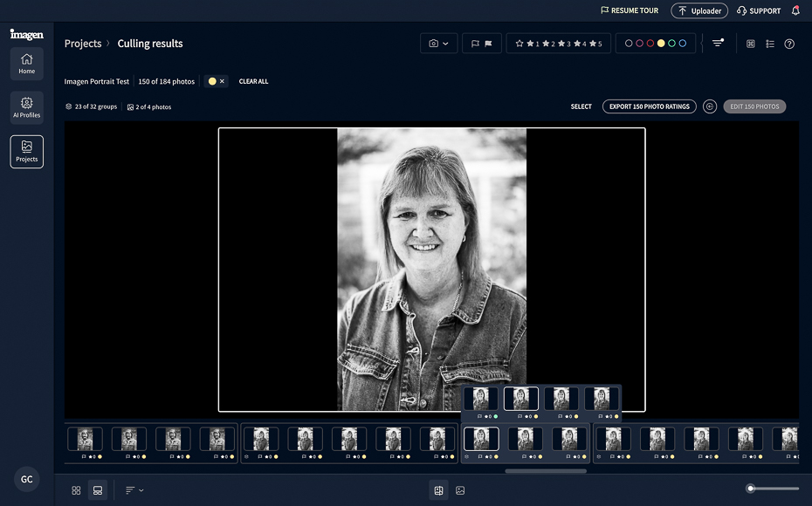Click Export 150 Photo Ratings
Screen dimensions: 812x506
coord(650,106)
